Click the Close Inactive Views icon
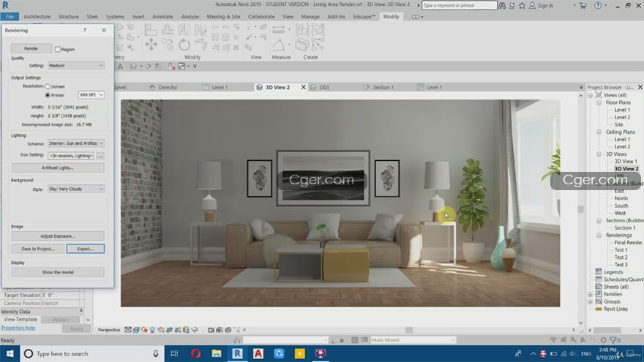Screen dimensions: 644x362 [172, 67]
